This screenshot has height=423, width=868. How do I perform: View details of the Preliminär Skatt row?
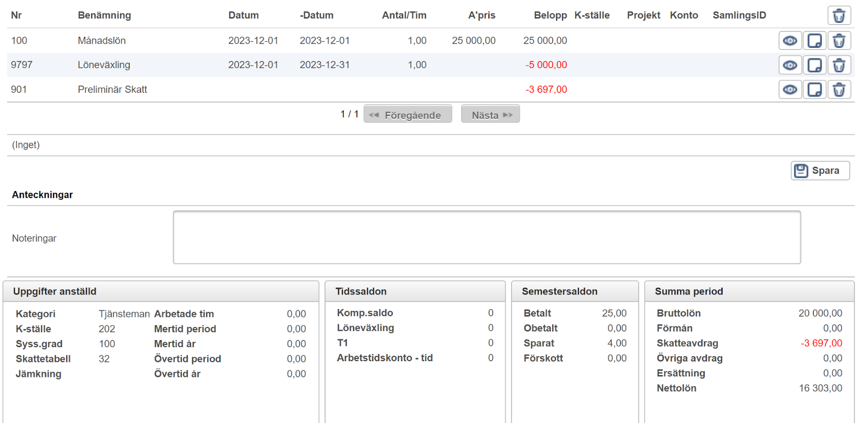[790, 89]
